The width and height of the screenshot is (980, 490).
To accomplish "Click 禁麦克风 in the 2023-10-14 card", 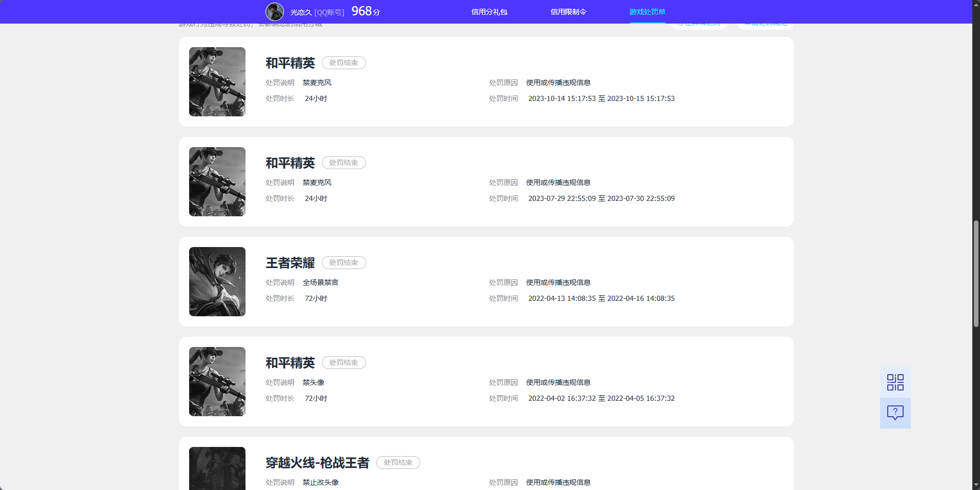I will (317, 83).
